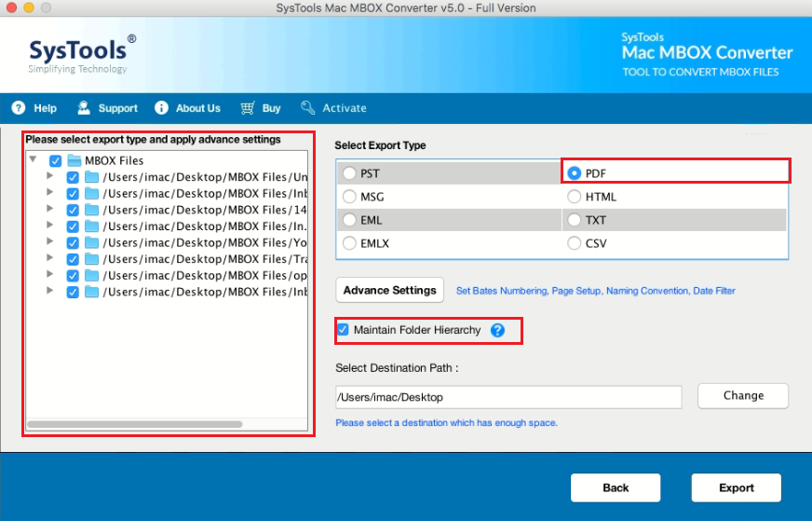Uncheck the checkbox for MBOX Files/14 folder
The image size is (812, 521).
point(73,211)
